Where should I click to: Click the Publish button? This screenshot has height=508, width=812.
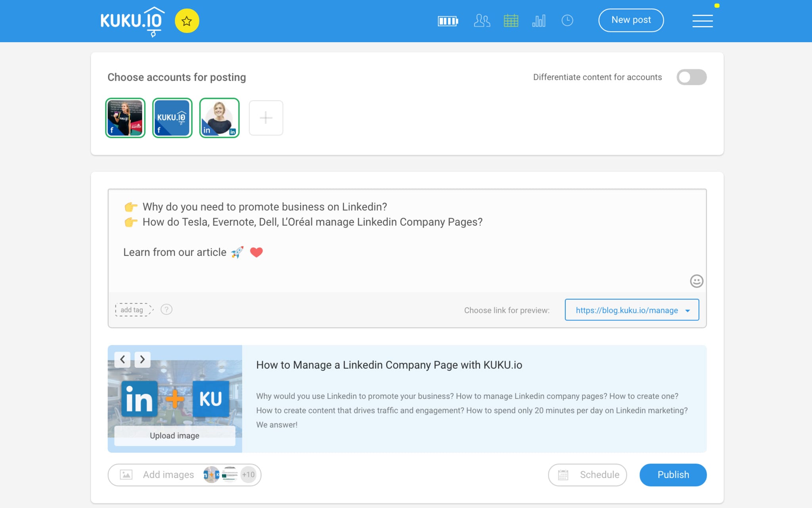click(673, 475)
